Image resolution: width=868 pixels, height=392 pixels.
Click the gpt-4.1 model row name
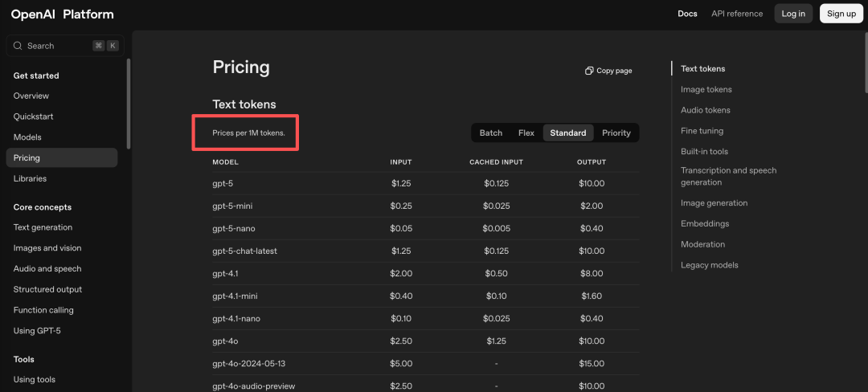[x=225, y=273]
